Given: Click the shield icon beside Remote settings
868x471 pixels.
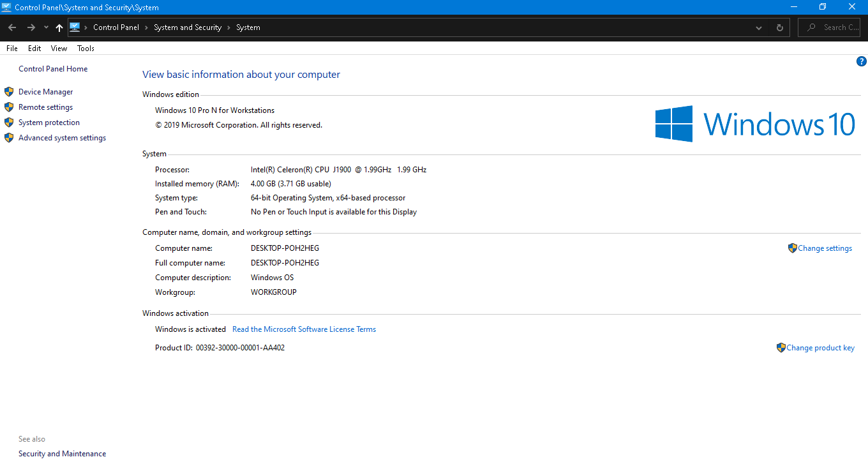Looking at the screenshot, I should [x=9, y=107].
